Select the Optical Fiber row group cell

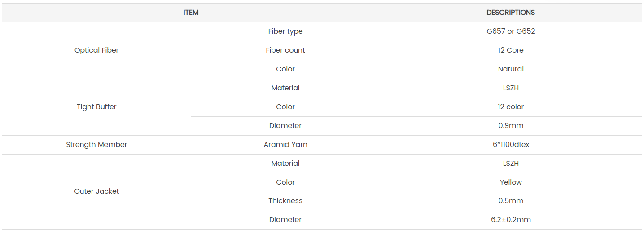click(x=96, y=50)
